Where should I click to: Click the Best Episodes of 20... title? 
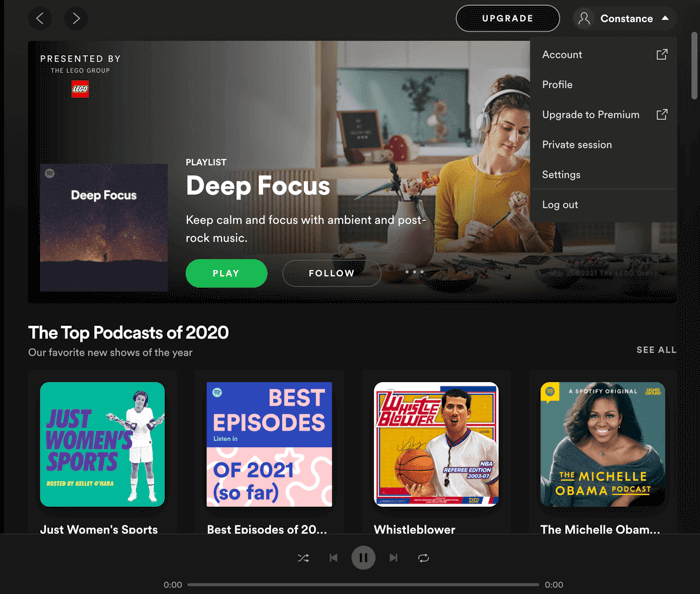[267, 529]
